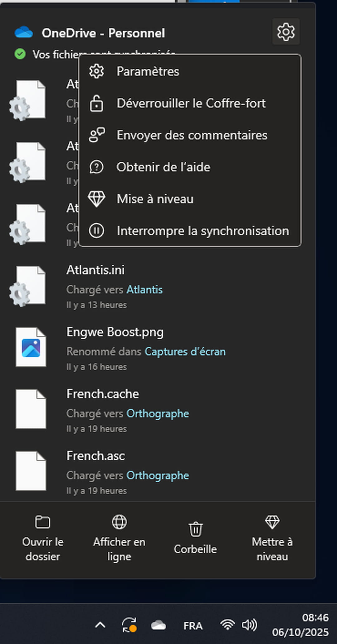Click the OneDrive cloud tray icon
This screenshot has width=337, height=644.
pyautogui.click(x=158, y=625)
